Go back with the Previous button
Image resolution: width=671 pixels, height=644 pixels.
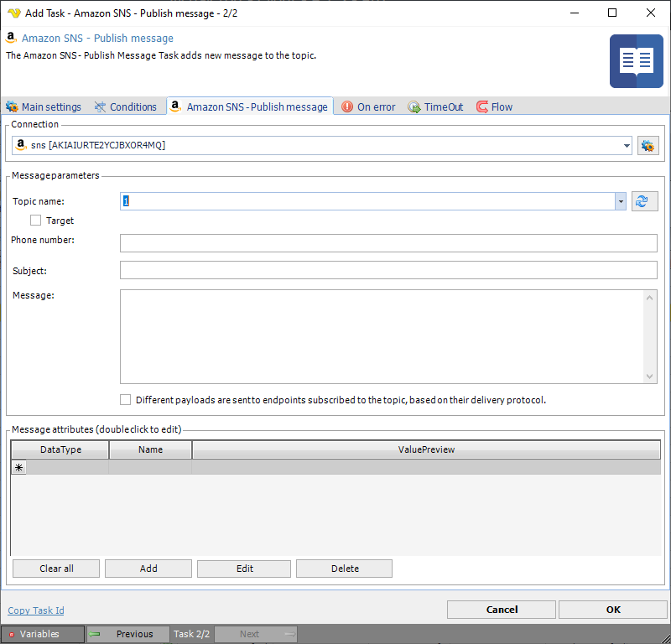click(x=127, y=634)
